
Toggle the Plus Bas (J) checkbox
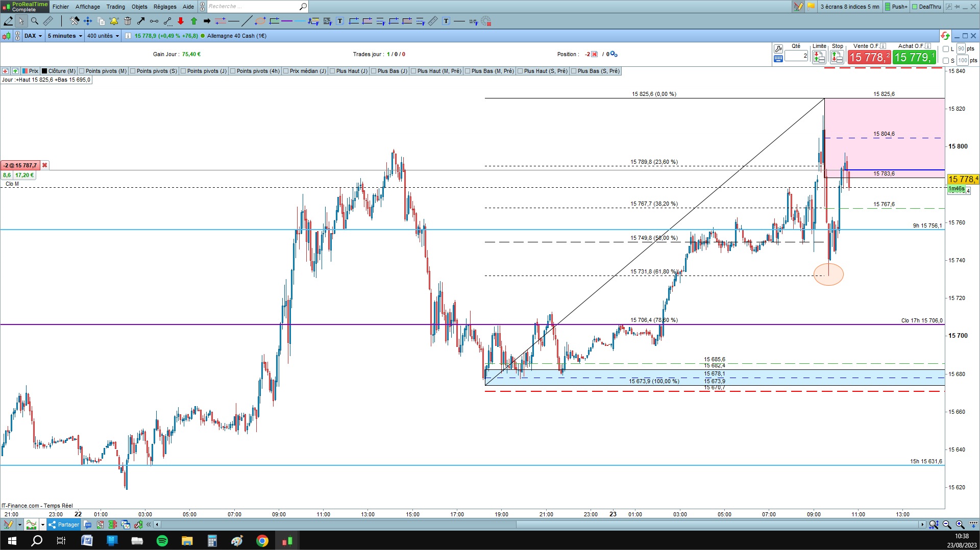pyautogui.click(x=374, y=71)
